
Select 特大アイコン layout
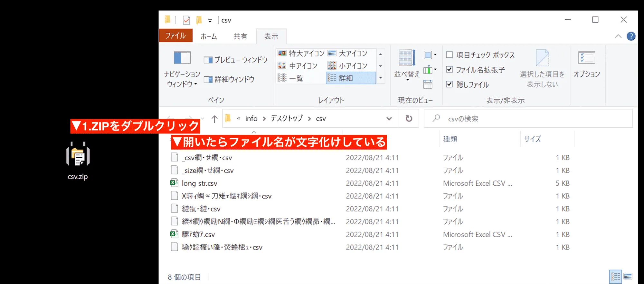pos(301,53)
